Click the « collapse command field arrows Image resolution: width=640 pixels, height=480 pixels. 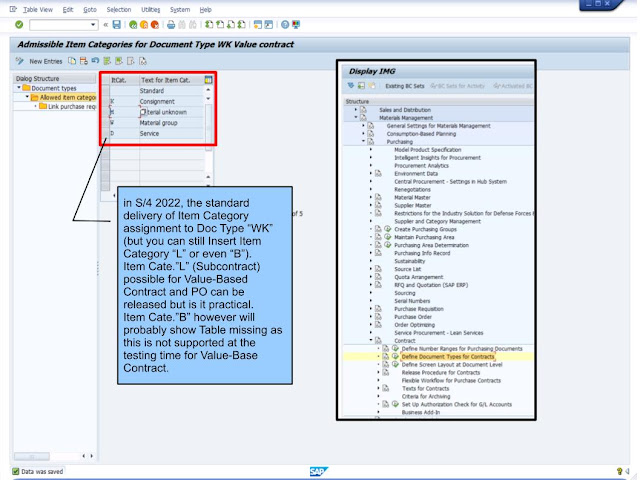[106, 25]
